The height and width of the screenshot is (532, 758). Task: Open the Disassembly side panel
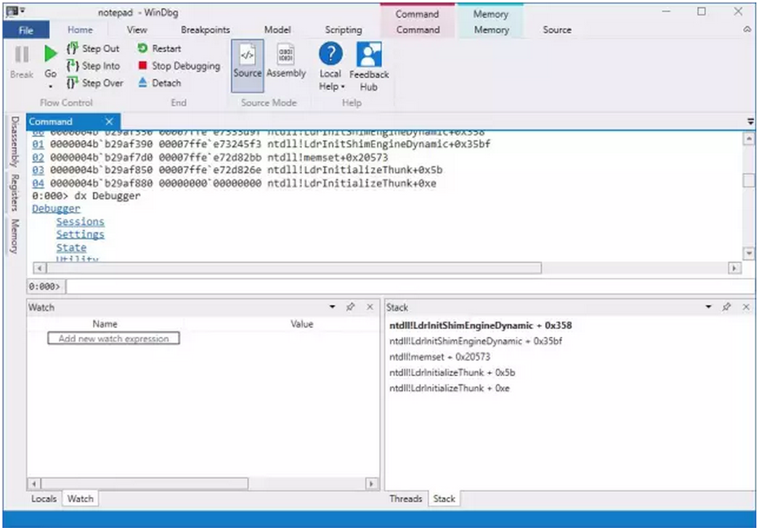pos(15,140)
